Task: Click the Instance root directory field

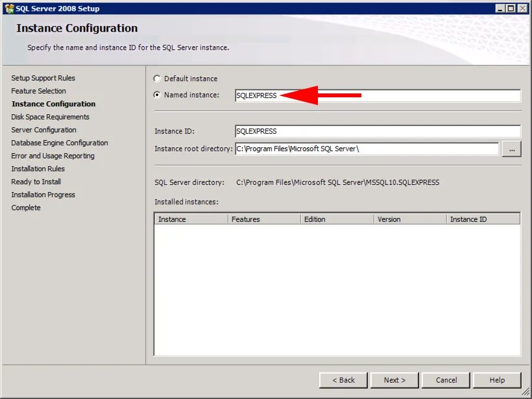Action: coord(367,149)
